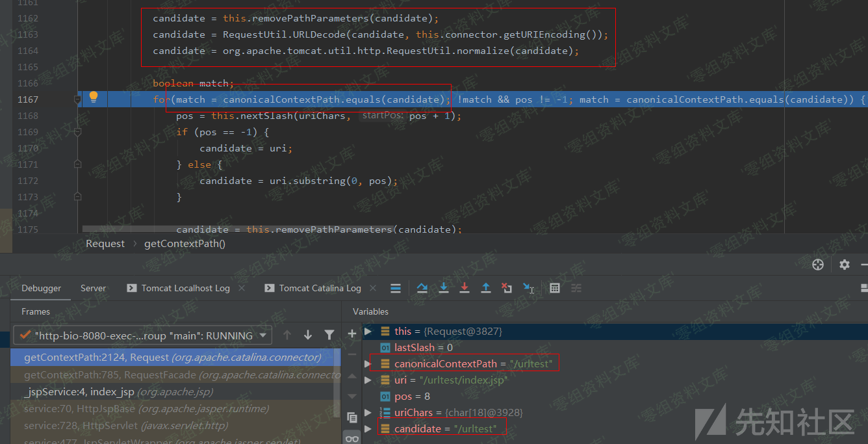868x444 pixels.
Task: Click the Run to Cursor icon
Action: tap(529, 288)
